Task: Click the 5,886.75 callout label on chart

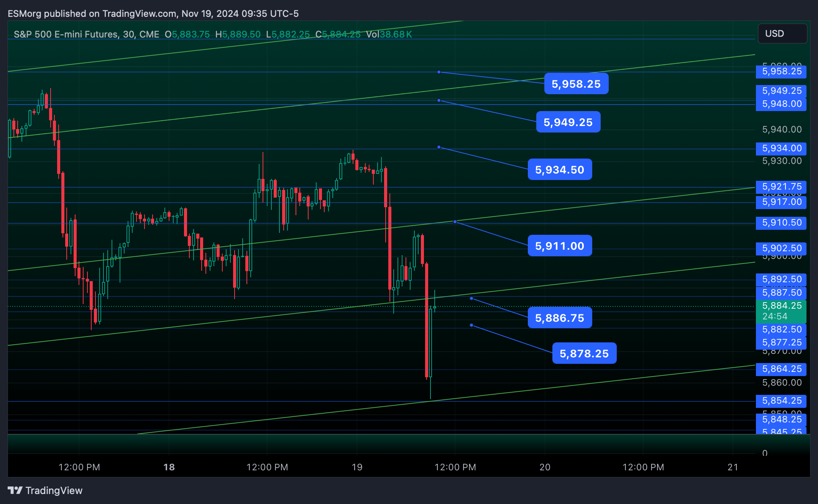Action: tap(560, 318)
